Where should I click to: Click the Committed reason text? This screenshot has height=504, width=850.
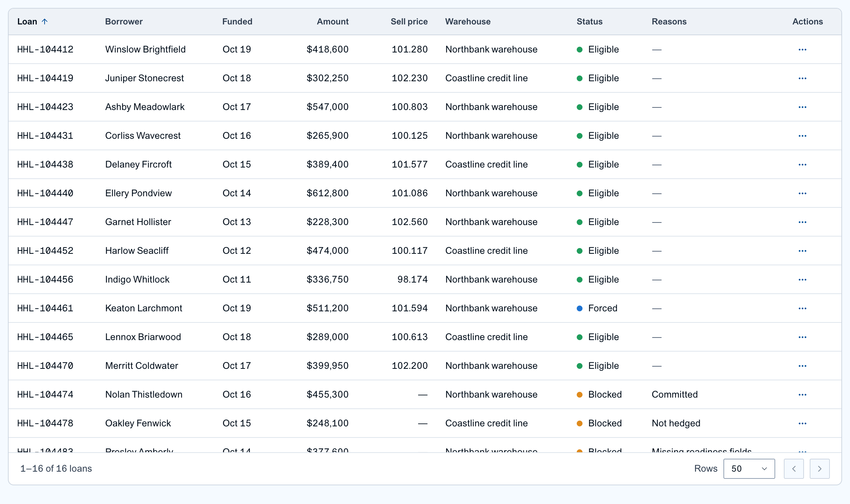[675, 394]
